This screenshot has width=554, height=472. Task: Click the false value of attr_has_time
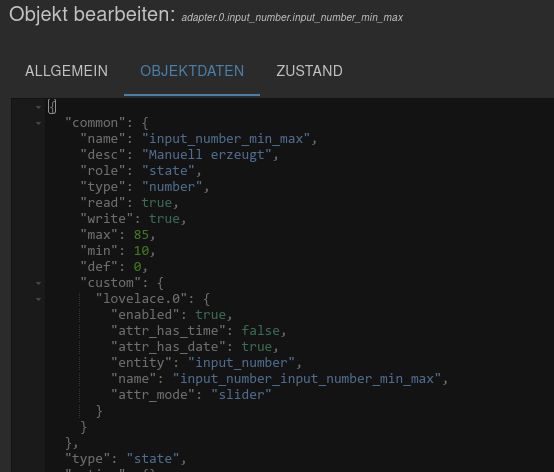[x=260, y=331]
